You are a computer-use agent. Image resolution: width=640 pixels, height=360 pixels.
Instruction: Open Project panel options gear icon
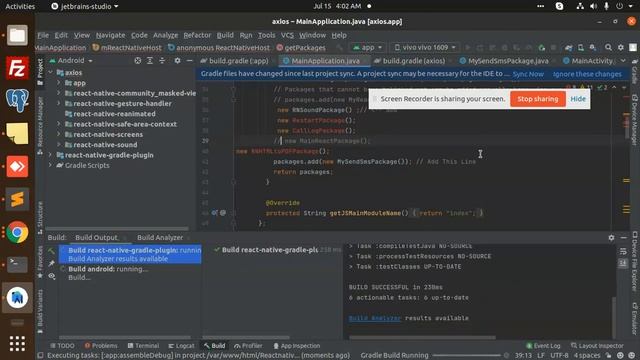click(x=177, y=60)
